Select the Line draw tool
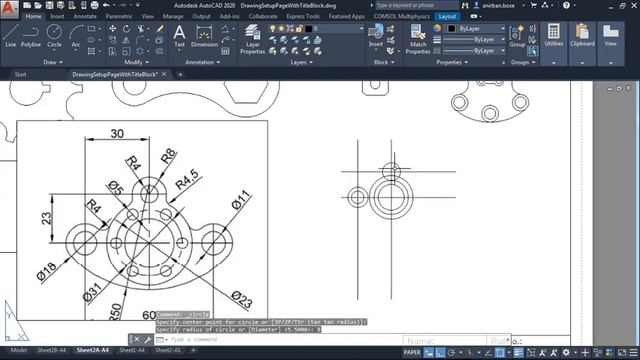 pyautogui.click(x=11, y=35)
